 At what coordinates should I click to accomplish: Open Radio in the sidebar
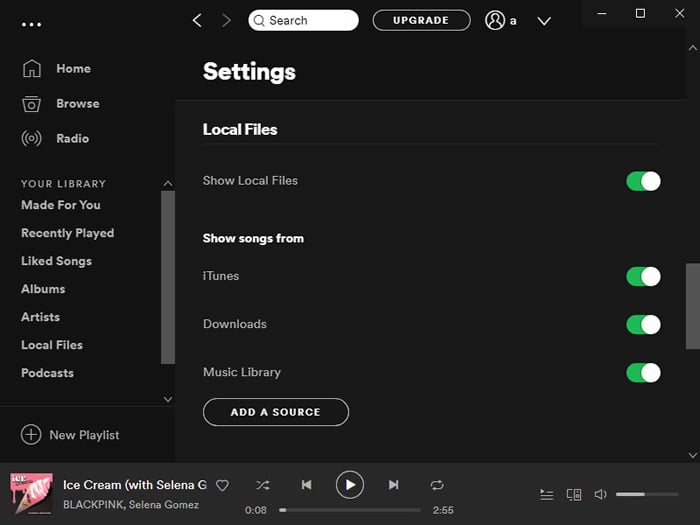coord(72,138)
